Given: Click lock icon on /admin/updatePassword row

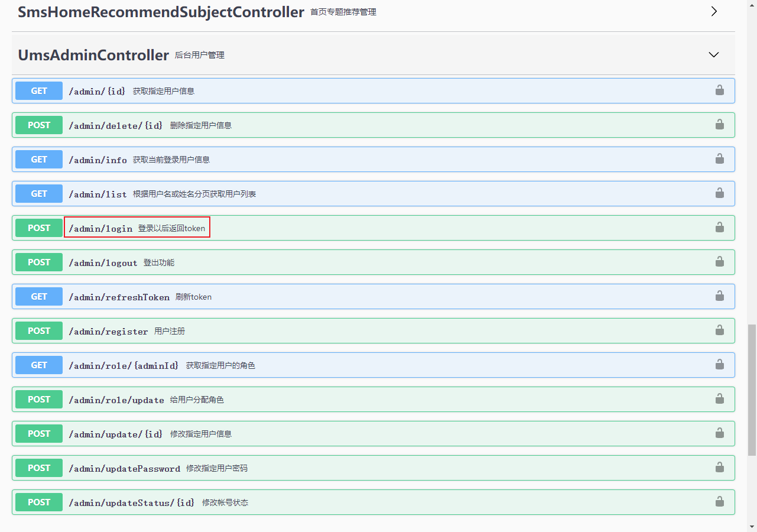Looking at the screenshot, I should click(719, 468).
